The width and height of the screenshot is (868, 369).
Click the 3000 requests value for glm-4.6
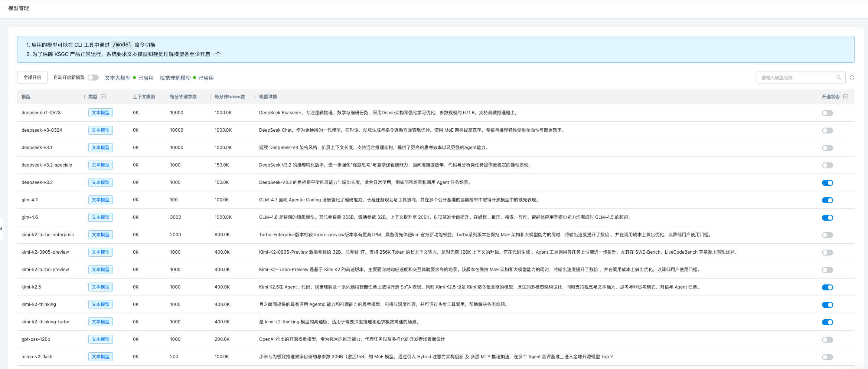click(x=176, y=217)
